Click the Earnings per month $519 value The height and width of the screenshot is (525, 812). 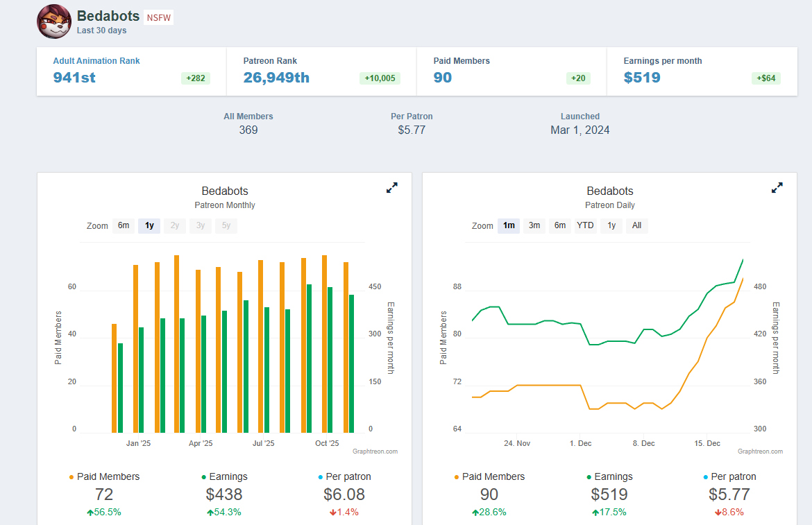click(642, 78)
